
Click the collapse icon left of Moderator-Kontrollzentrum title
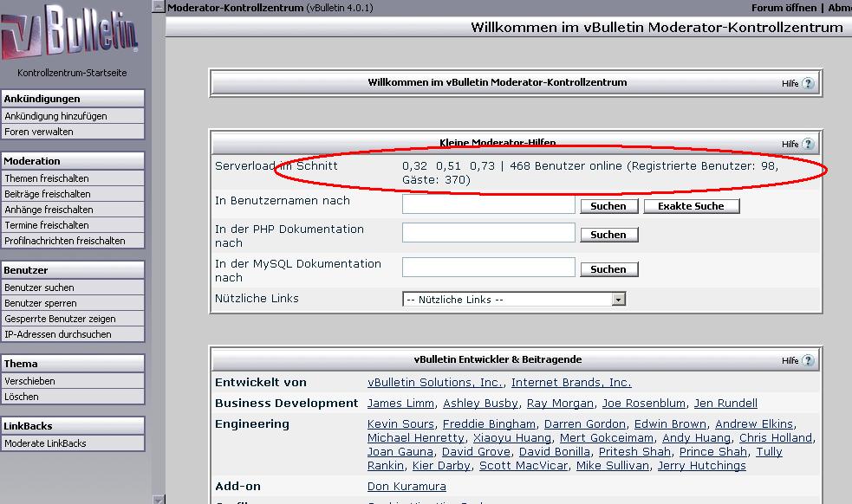[158, 7]
